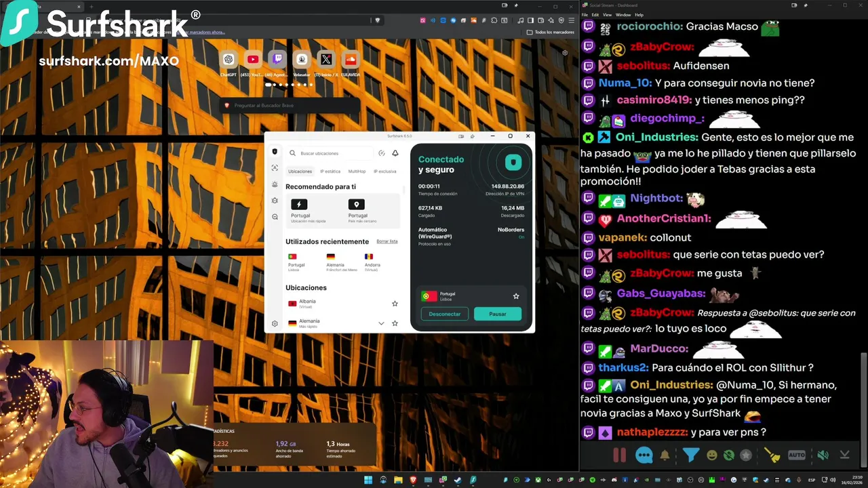Click the Borrar lista link
Image resolution: width=868 pixels, height=488 pixels.
(x=387, y=241)
